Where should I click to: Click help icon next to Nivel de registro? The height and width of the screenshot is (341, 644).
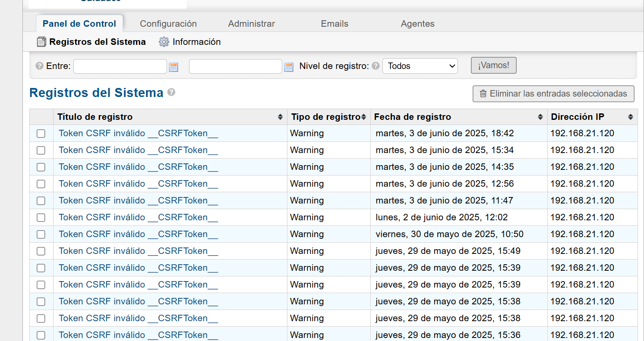(376, 66)
